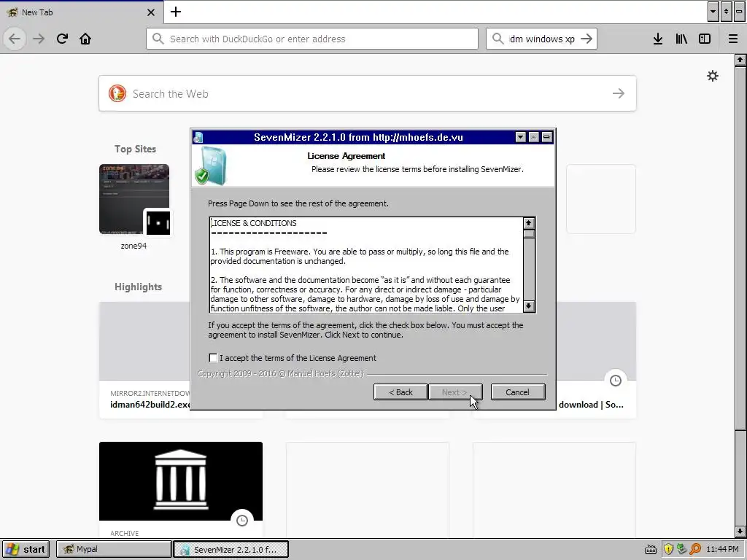This screenshot has width=747, height=560.
Task: Click the LICENSE & CONDITIONS heading text
Action: (x=253, y=223)
